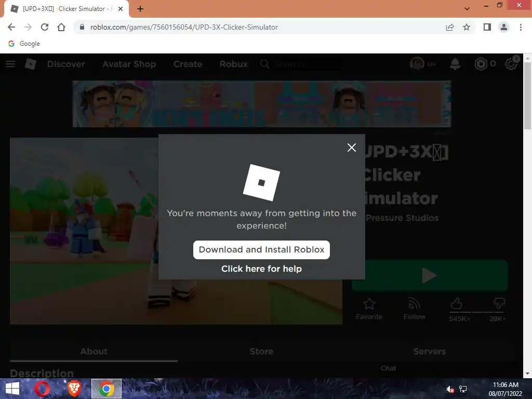Expand the tab search dropdown

(x=467, y=9)
